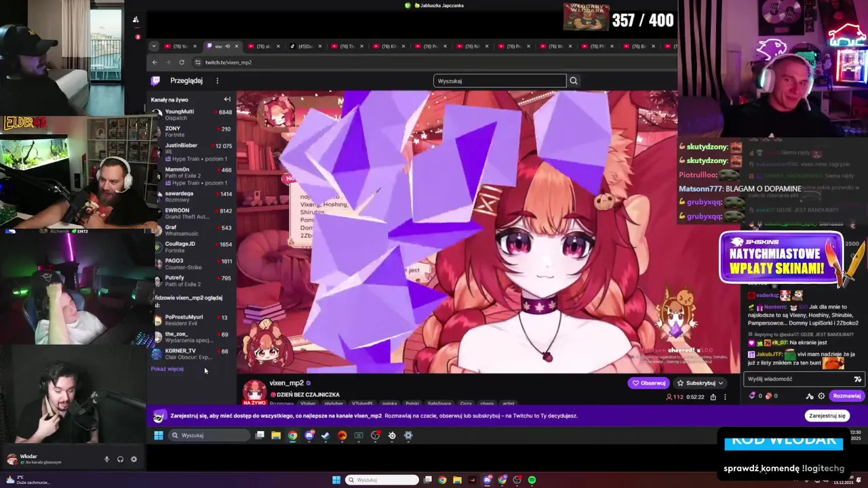
Task: Show more channels via Pokaż więcej
Action: pos(167,369)
